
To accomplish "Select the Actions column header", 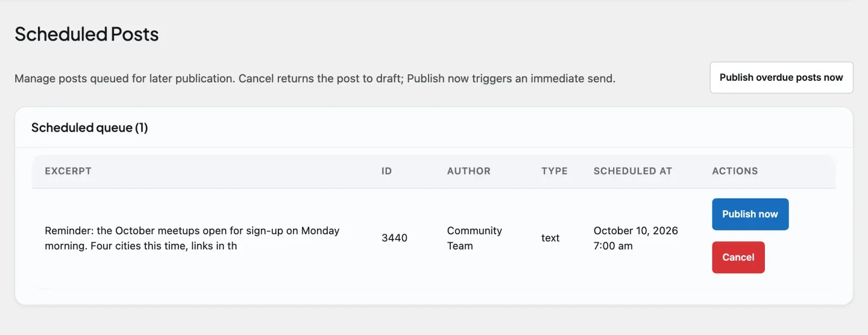I will pos(735,171).
